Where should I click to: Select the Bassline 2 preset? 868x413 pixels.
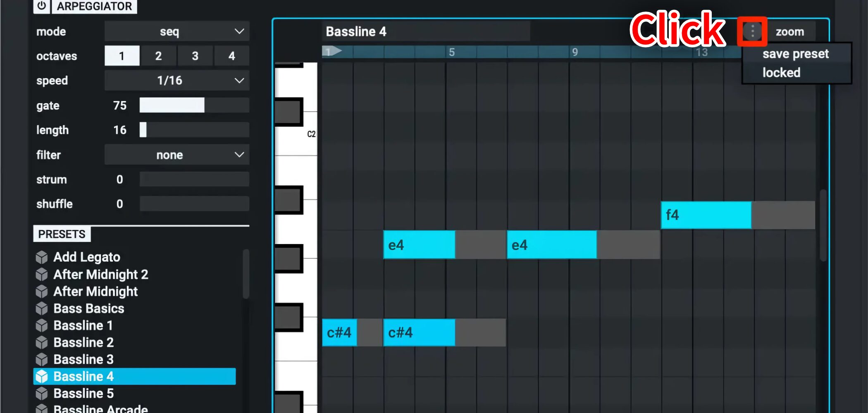point(135,342)
